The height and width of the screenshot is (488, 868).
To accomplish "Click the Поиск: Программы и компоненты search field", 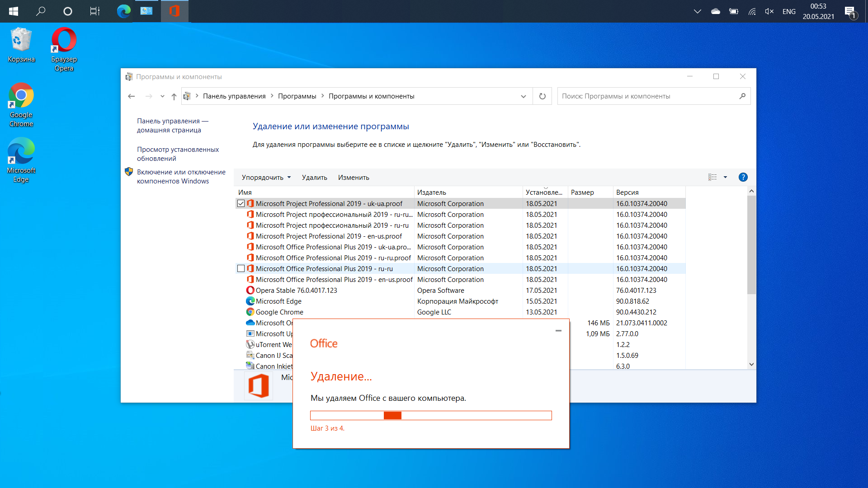I will pyautogui.click(x=649, y=96).
